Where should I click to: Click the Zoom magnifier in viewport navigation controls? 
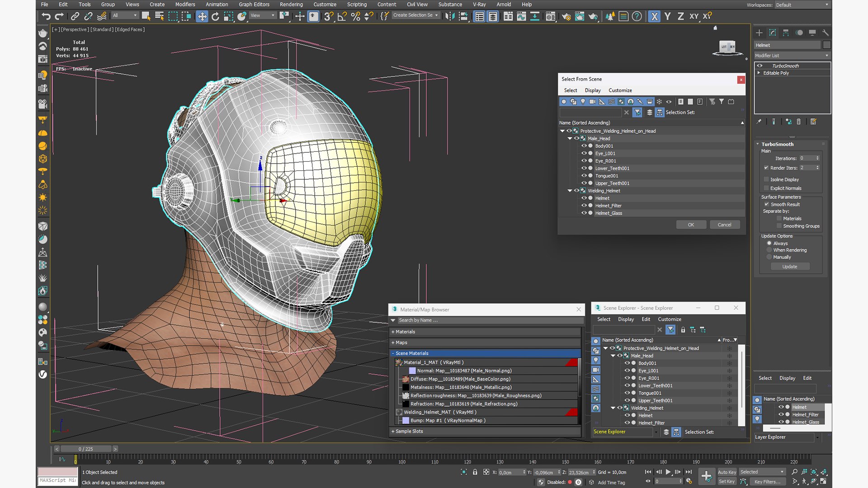pyautogui.click(x=795, y=472)
